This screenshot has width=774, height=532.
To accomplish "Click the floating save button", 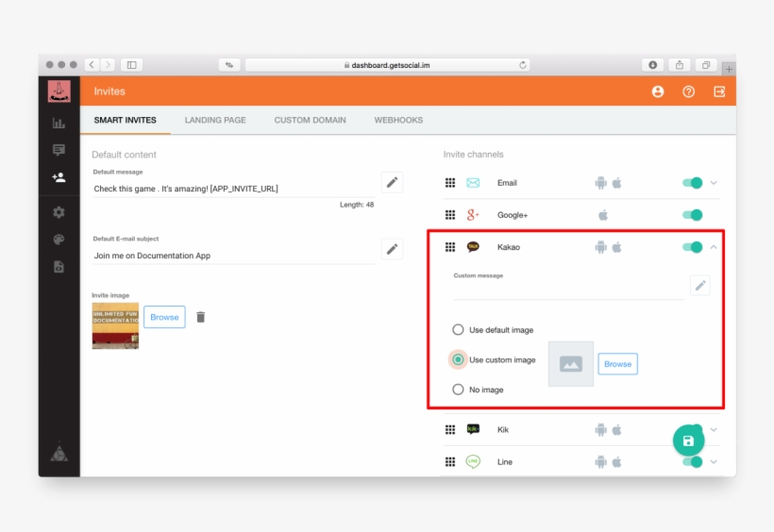I will click(x=689, y=441).
